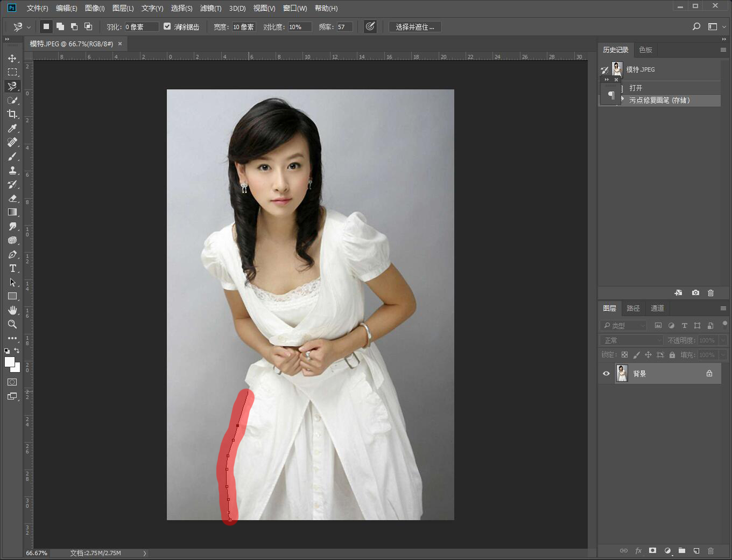Screen dimensions: 732x560
Task: Open the Edit Toolbar three-dots menu
Action: pyautogui.click(x=12, y=338)
